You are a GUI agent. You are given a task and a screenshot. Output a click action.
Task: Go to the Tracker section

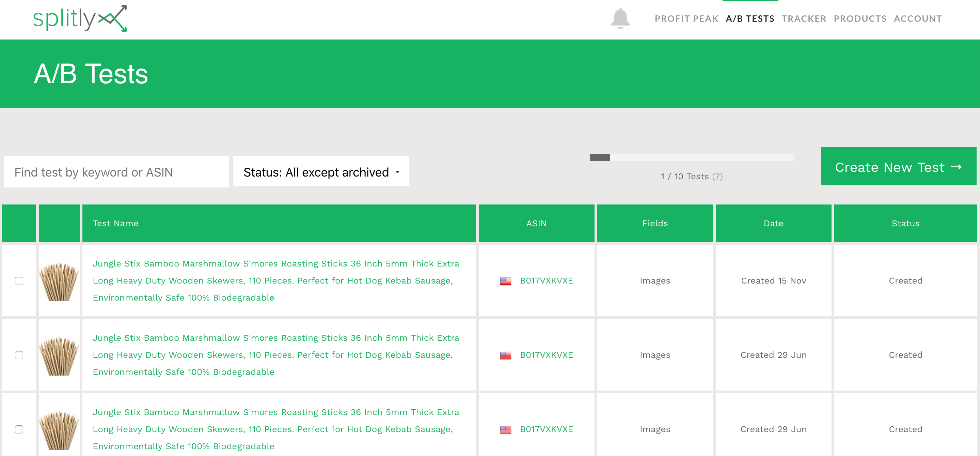[x=804, y=19]
